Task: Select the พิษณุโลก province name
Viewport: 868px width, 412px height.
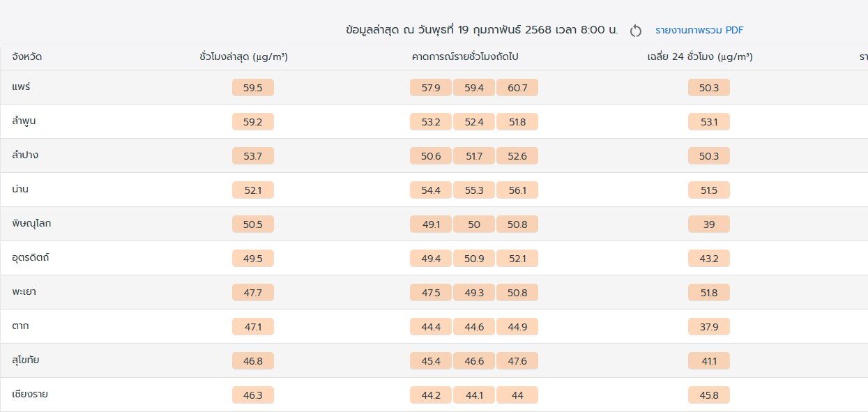Action: click(x=31, y=224)
